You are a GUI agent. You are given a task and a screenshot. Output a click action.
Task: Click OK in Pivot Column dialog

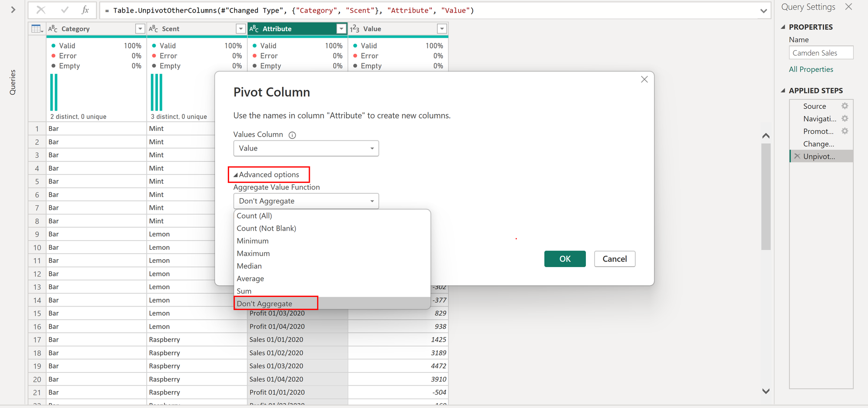(x=565, y=259)
